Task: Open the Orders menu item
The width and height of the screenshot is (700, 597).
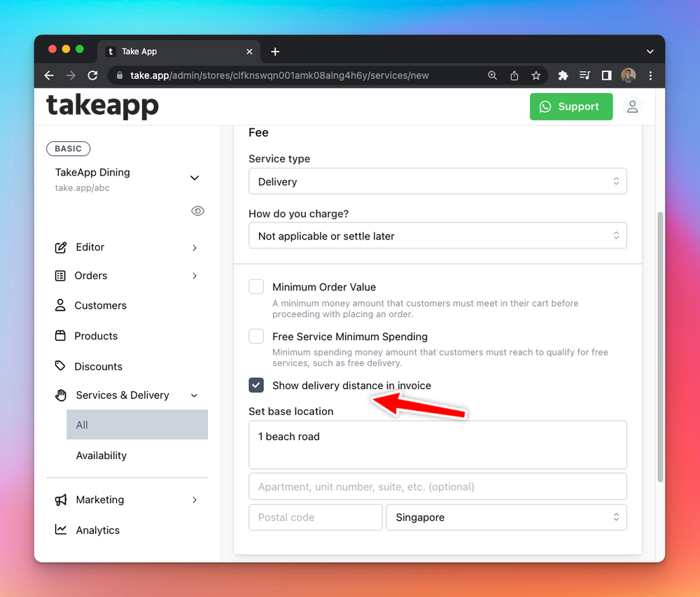Action: (x=90, y=276)
